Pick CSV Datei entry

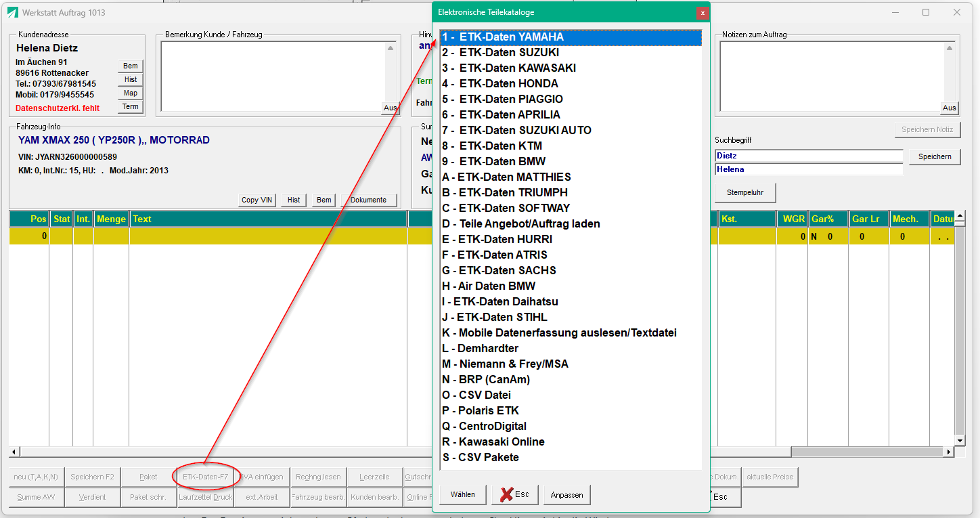click(x=571, y=395)
